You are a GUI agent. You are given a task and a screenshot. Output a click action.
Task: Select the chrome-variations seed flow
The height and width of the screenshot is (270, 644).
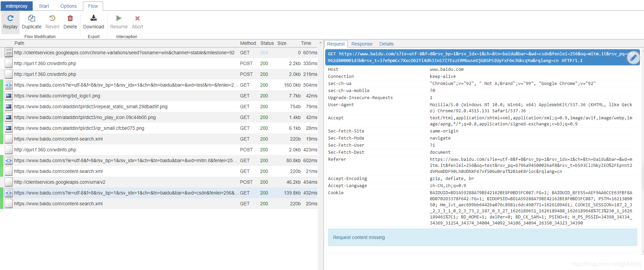coord(159,53)
